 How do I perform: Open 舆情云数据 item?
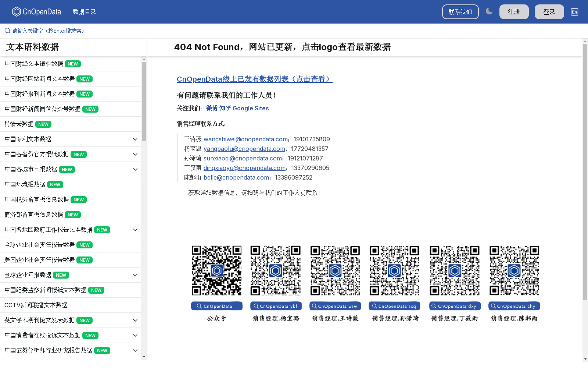pyautogui.click(x=71, y=124)
